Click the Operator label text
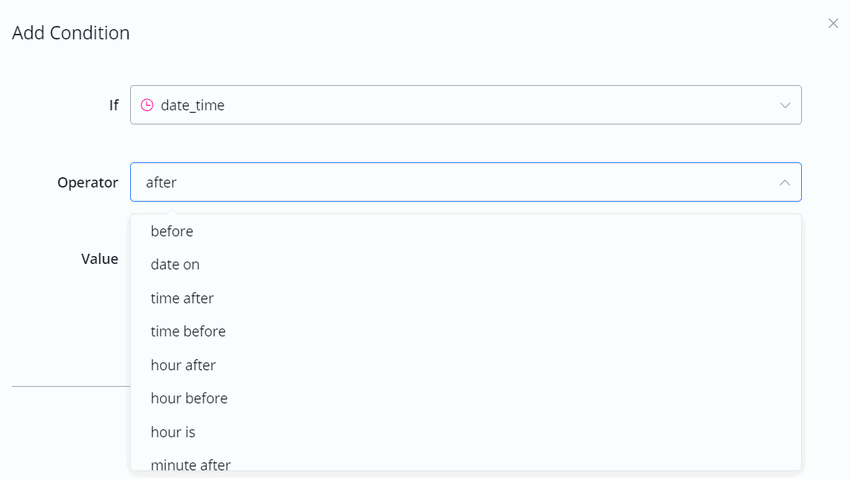850x479 pixels. [x=87, y=183]
